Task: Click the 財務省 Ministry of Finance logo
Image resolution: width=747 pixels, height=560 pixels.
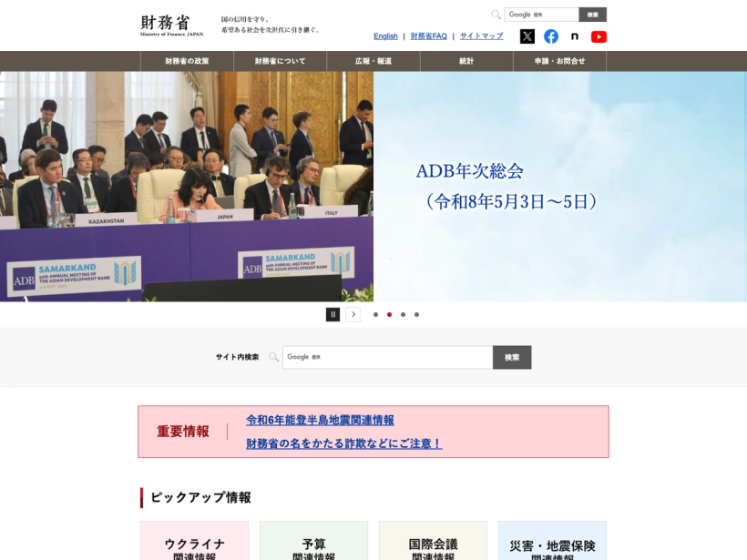Action: (x=171, y=25)
